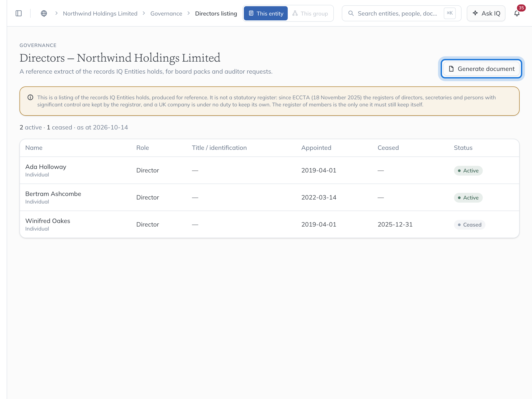Viewport: 532px width, 399px height.
Task: Click the Ceased status badge for Winifred Oakes
Action: point(469,225)
